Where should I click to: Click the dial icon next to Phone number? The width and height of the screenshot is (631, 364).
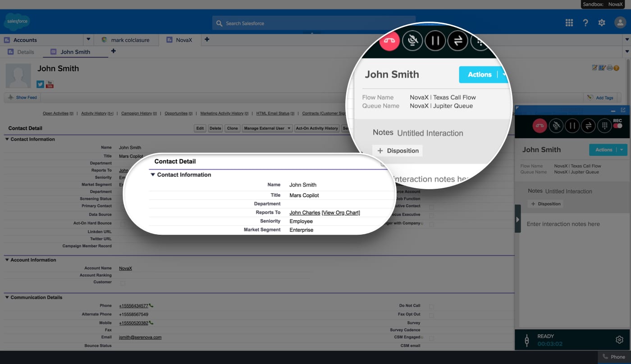[151, 305]
